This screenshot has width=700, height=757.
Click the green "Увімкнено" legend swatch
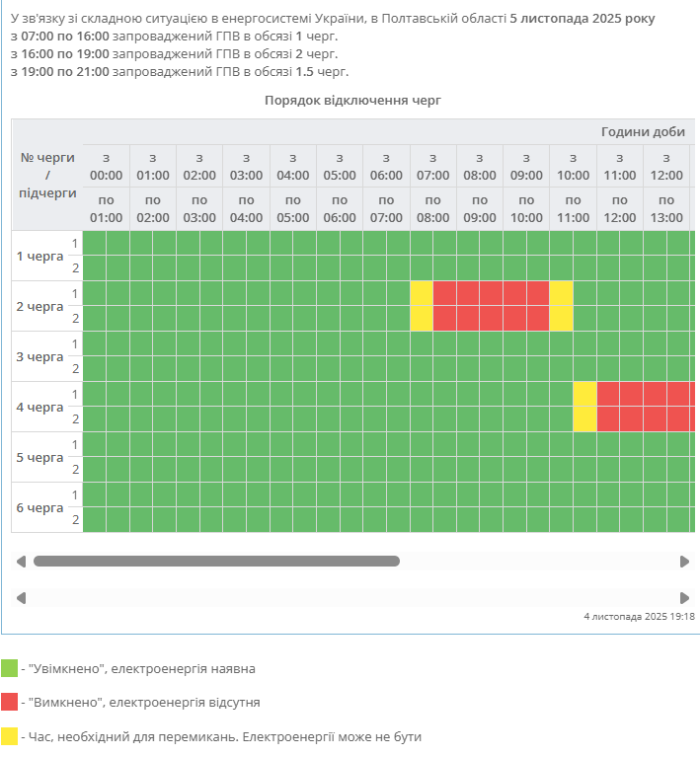[10, 669]
